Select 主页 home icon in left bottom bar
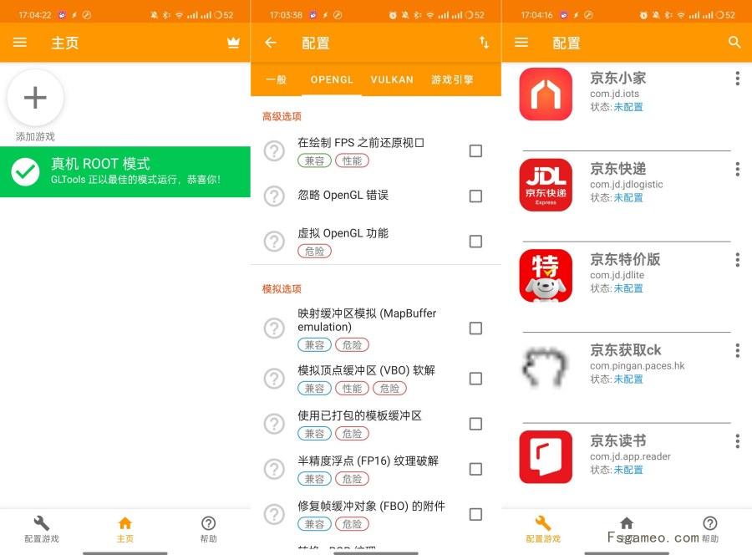This screenshot has height=560, width=752. (125, 529)
